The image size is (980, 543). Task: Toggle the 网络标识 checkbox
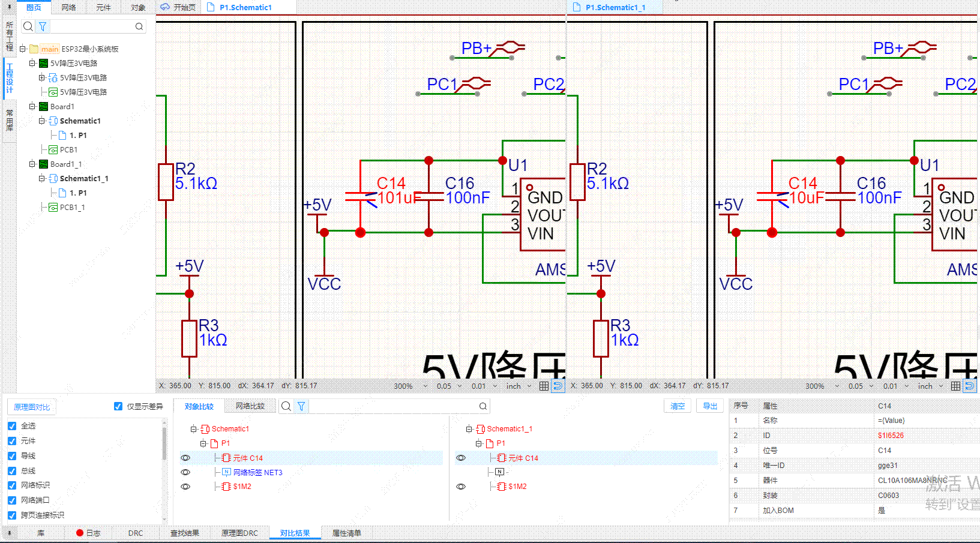click(12, 485)
